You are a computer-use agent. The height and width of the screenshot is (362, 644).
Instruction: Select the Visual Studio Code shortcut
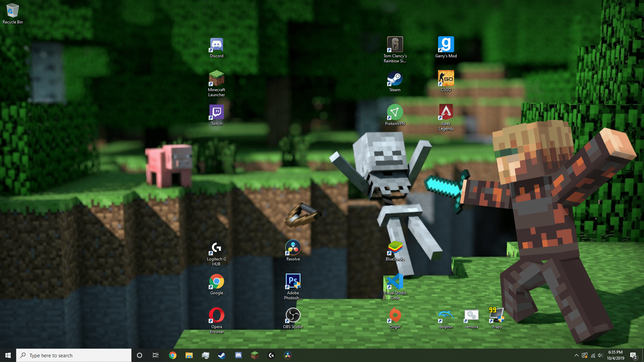pos(395,287)
